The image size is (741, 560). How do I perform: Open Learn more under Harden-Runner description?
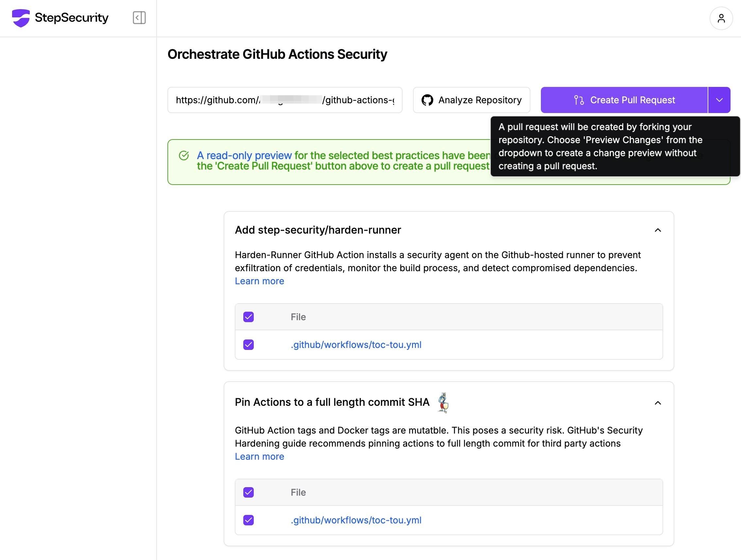[259, 281]
